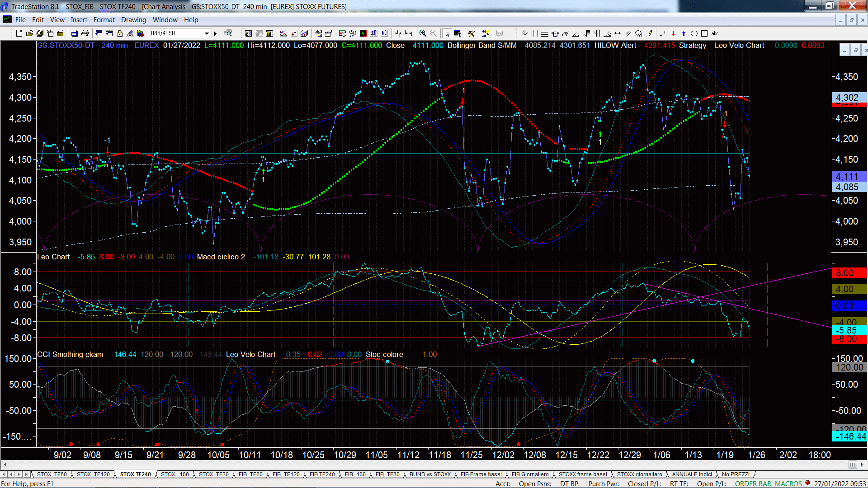Switch to the STOX_TF120 tab
Screen dimensions: 868x488
click(x=93, y=474)
